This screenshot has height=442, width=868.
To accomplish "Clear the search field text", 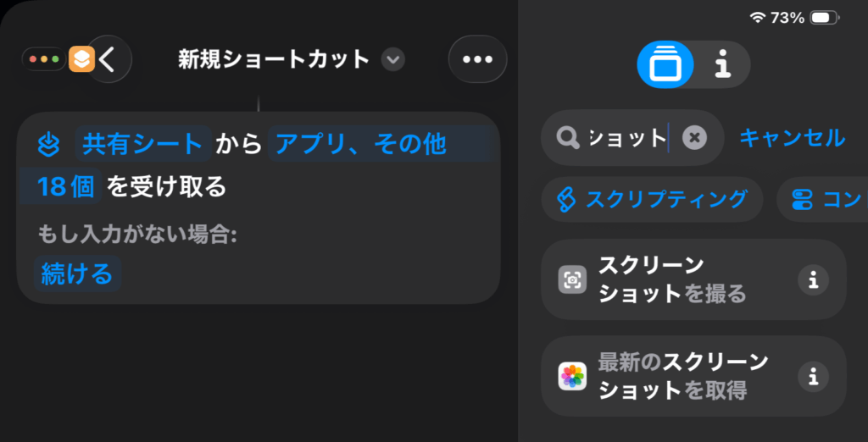I will tap(694, 137).
